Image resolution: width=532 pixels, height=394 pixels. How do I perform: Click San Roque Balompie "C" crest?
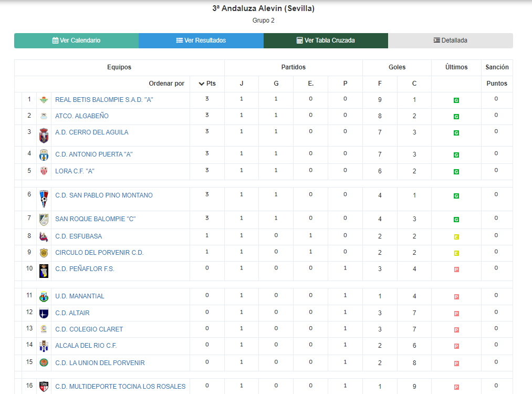(44, 220)
